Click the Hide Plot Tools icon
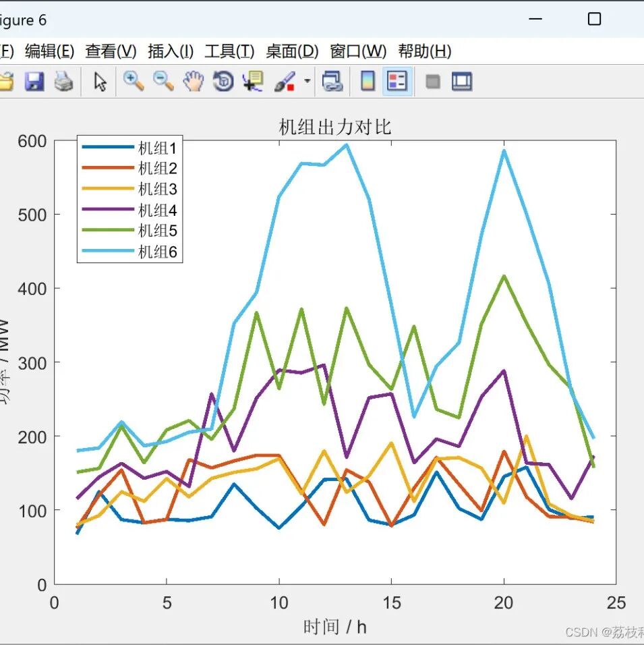The image size is (644, 645). (433, 82)
